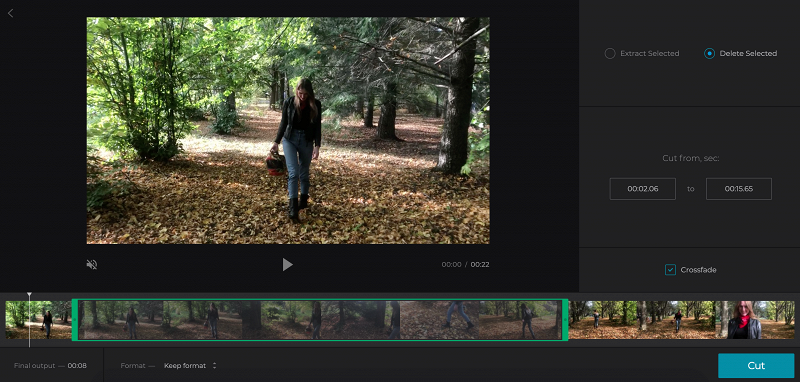Click the current time 00:00 text
800x382 pixels.
(452, 265)
